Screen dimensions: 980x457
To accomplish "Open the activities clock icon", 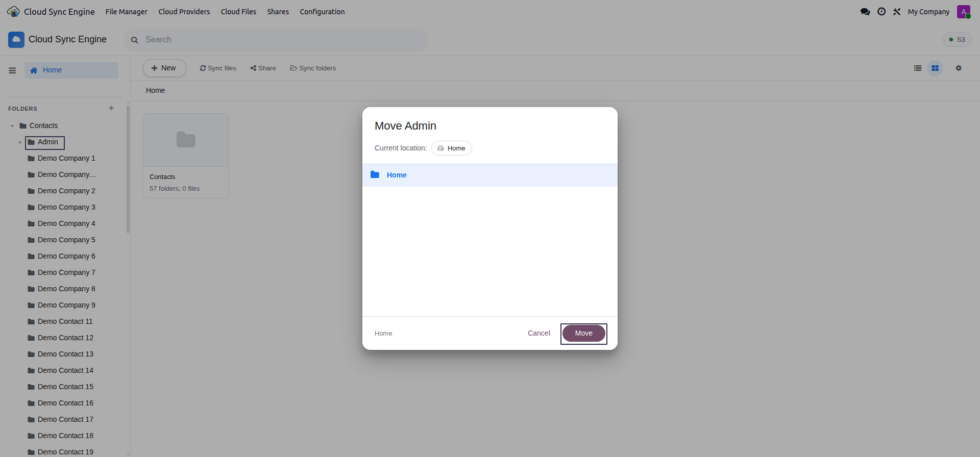I will click(x=881, y=12).
